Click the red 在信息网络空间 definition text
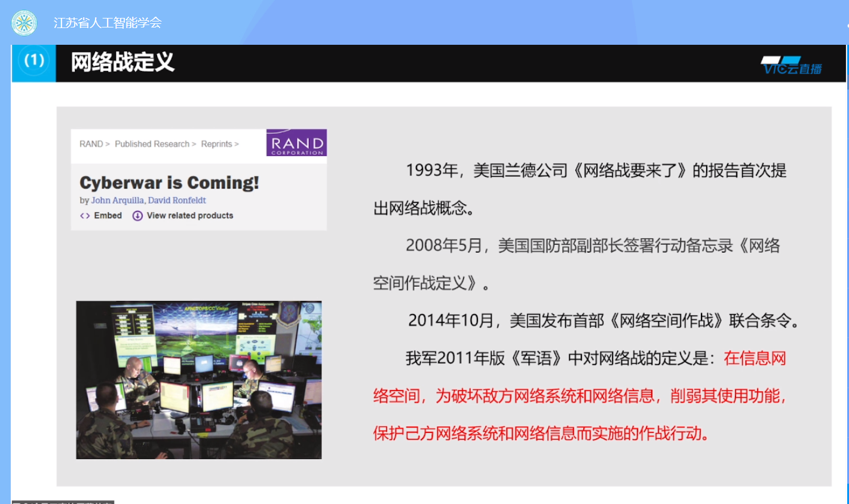 click(x=578, y=396)
